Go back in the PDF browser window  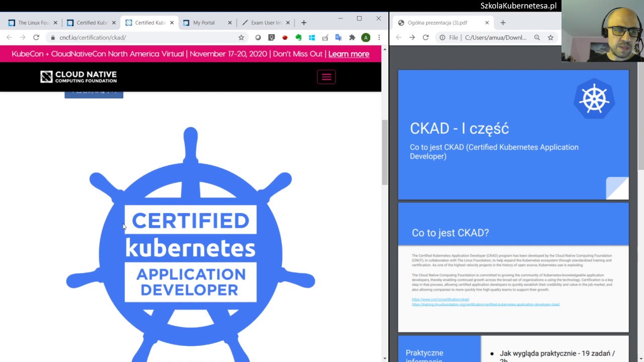(x=398, y=37)
